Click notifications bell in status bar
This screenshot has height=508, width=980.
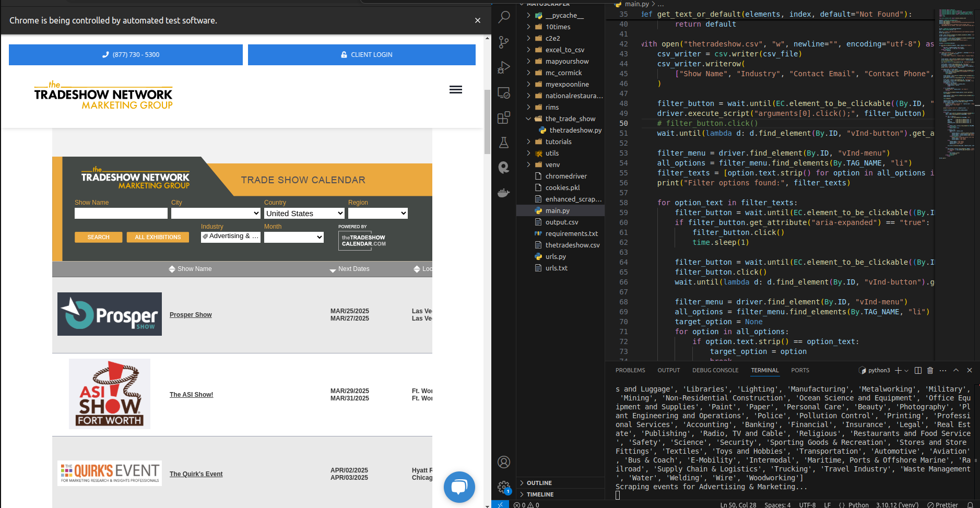coord(970,505)
